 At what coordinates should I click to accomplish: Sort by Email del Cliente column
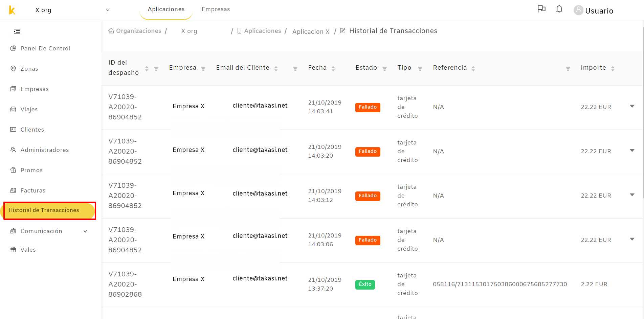[276, 69]
